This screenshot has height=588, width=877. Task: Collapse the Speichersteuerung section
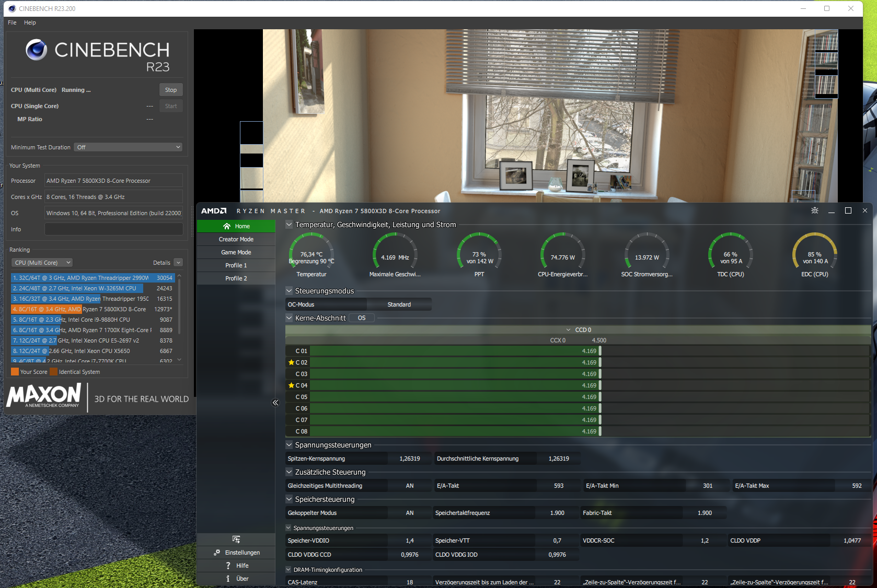tap(289, 499)
